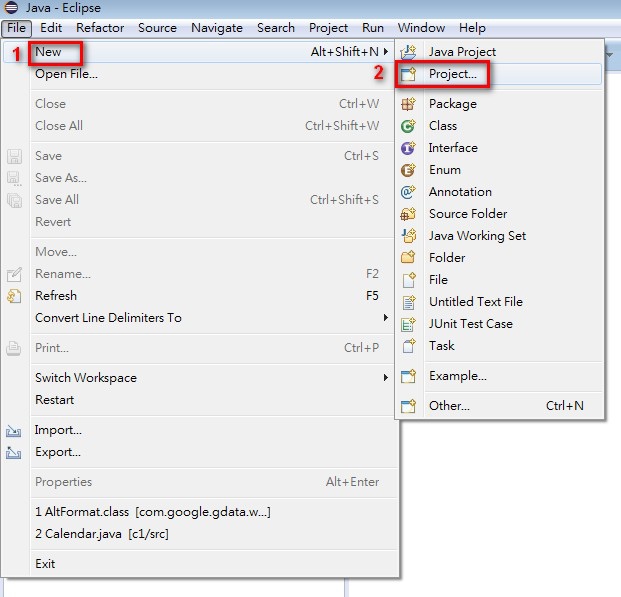Expand Convert Line Delimiters To submenu arrow
The width and height of the screenshot is (621, 597).
click(385, 318)
